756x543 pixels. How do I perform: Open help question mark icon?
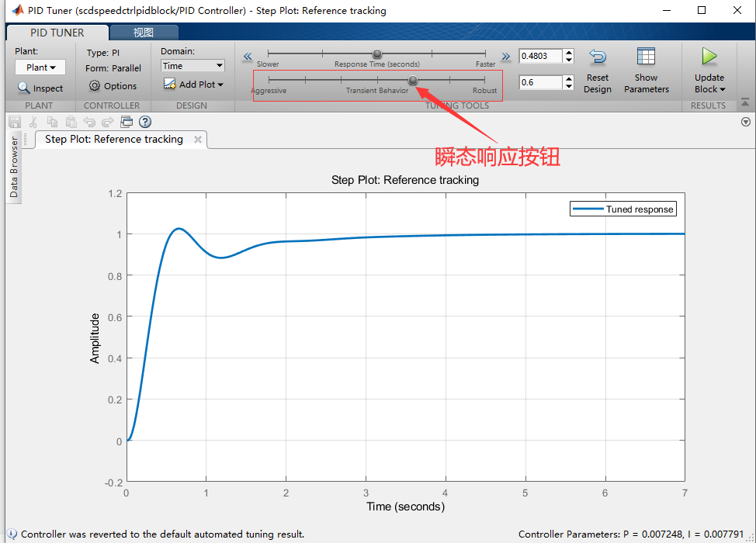point(145,122)
